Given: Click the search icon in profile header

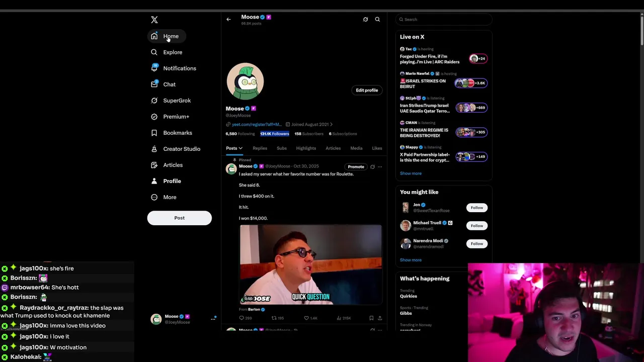Looking at the screenshot, I should (x=377, y=20).
